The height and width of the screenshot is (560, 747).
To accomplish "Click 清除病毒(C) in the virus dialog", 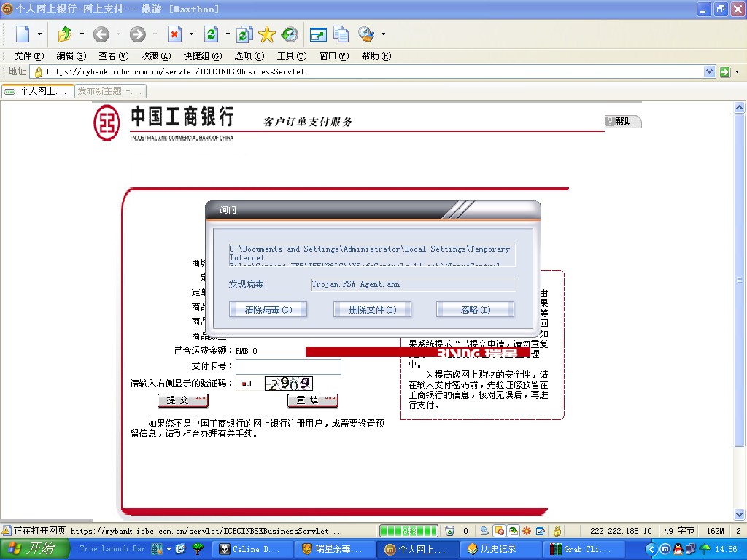I will [268, 309].
